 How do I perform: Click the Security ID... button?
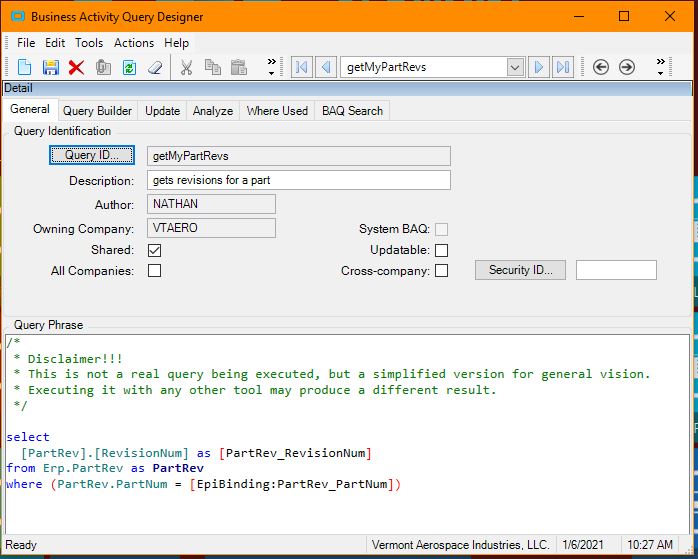tap(520, 270)
